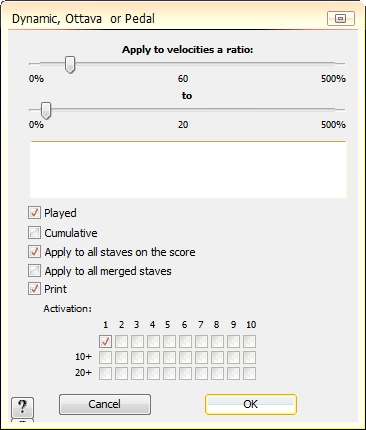Confirm dialog with the OK button
The image size is (366, 430).
pyautogui.click(x=251, y=404)
